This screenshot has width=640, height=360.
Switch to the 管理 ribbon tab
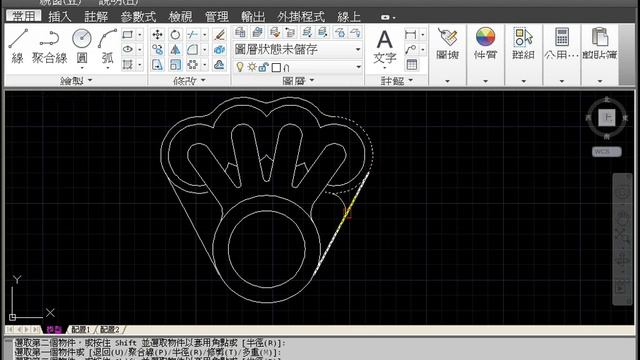(216, 16)
